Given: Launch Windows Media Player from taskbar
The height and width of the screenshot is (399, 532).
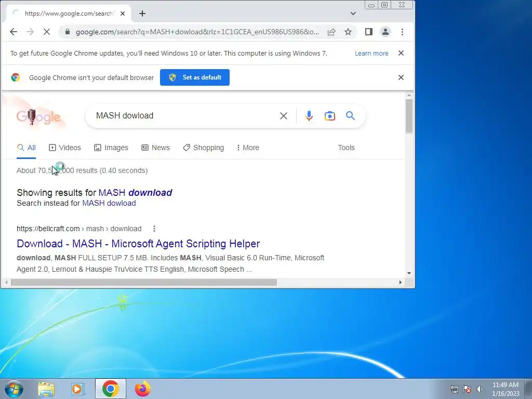Looking at the screenshot, I should (78, 389).
